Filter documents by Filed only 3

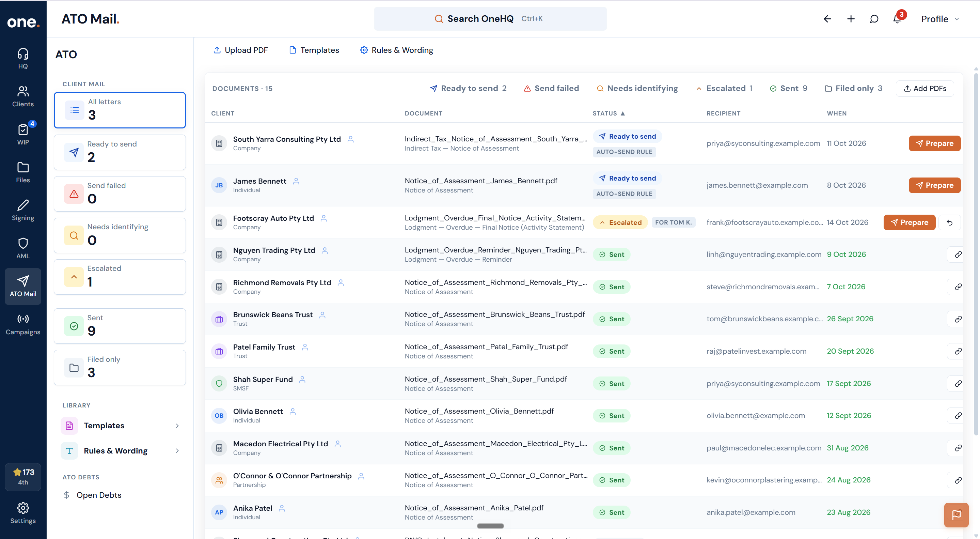tap(853, 88)
